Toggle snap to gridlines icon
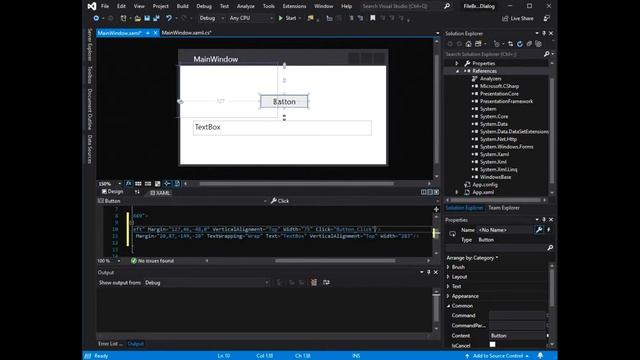 pyautogui.click(x=148, y=184)
